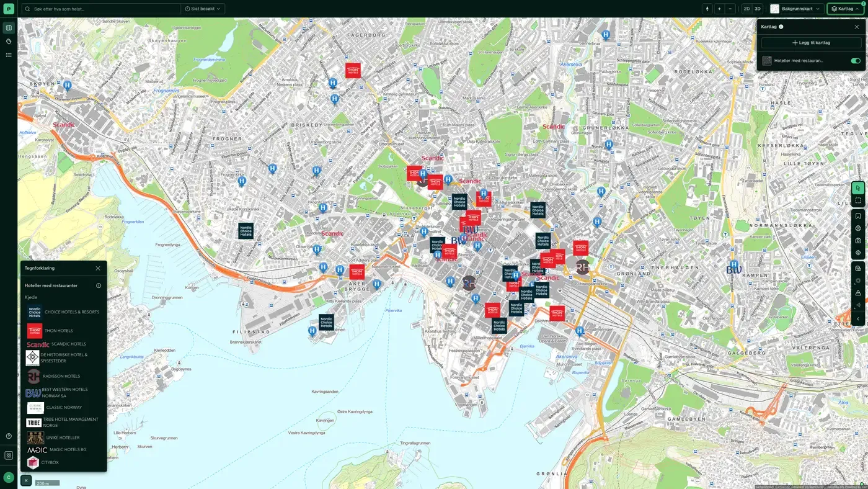Toggle off the Hoteller med restauranter layer
The height and width of the screenshot is (489, 868).
tap(856, 61)
